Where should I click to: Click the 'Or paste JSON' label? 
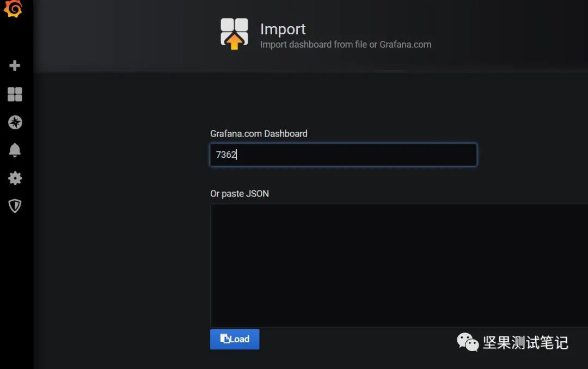pyautogui.click(x=240, y=194)
